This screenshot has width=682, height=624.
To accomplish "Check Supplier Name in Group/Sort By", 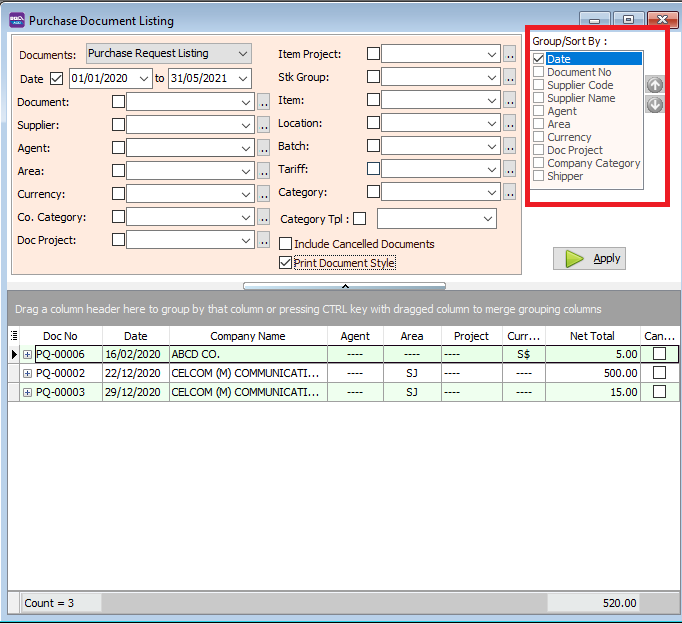I will coord(540,98).
